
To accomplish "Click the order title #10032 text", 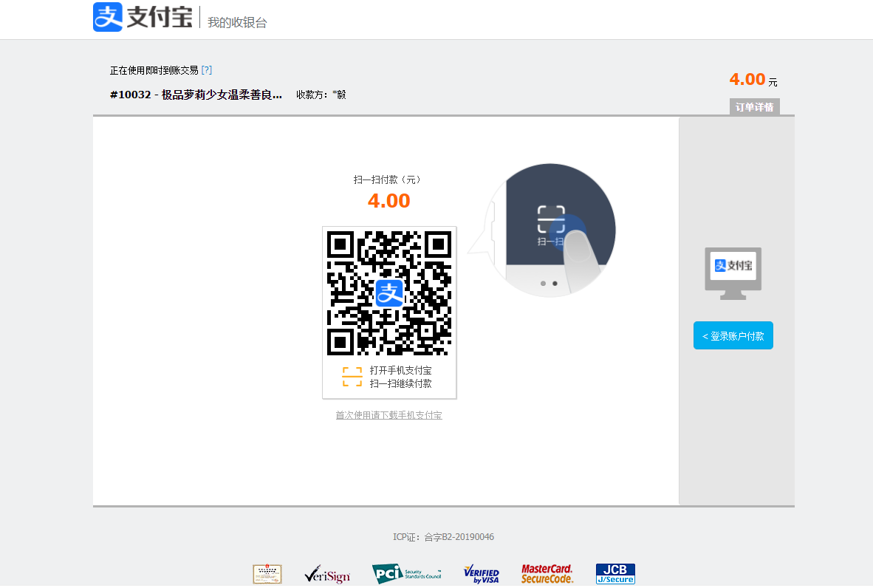I will pyautogui.click(x=196, y=95).
